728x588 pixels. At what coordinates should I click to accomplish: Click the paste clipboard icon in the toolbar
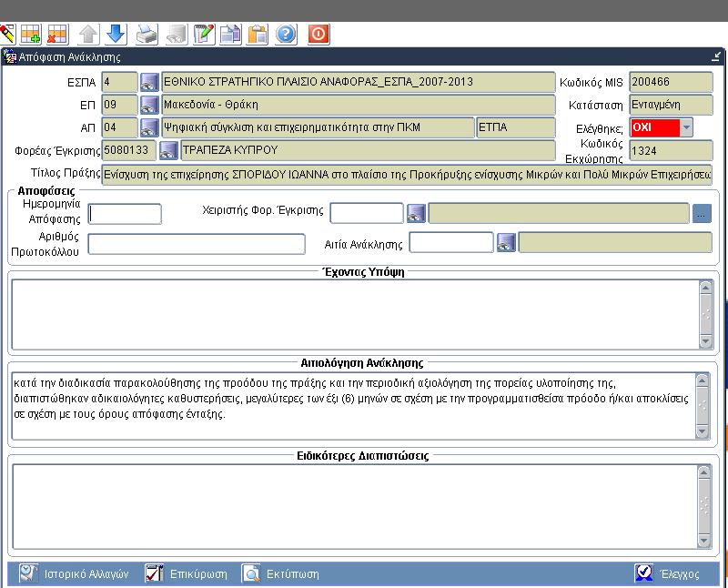pyautogui.click(x=258, y=34)
